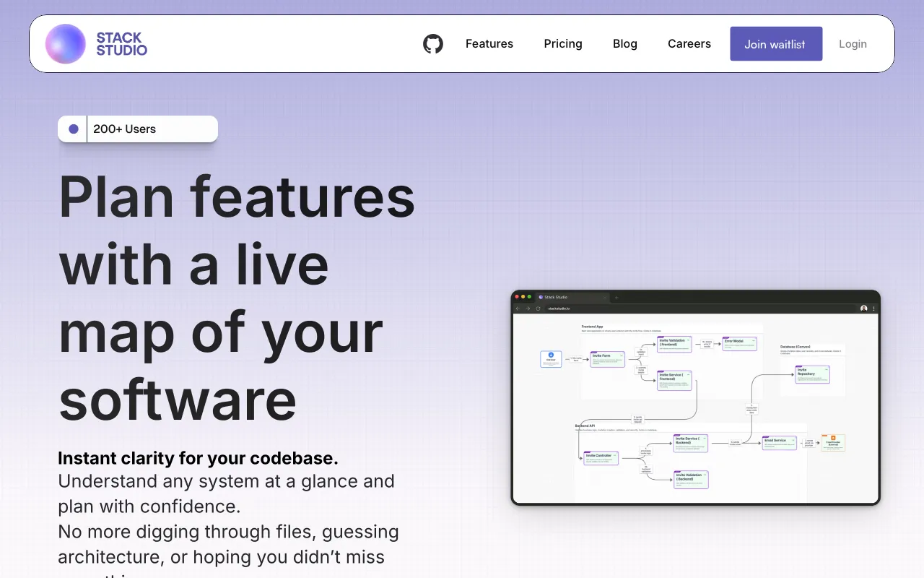Click the Email Service node in preview
924x578 pixels.
pos(779,443)
